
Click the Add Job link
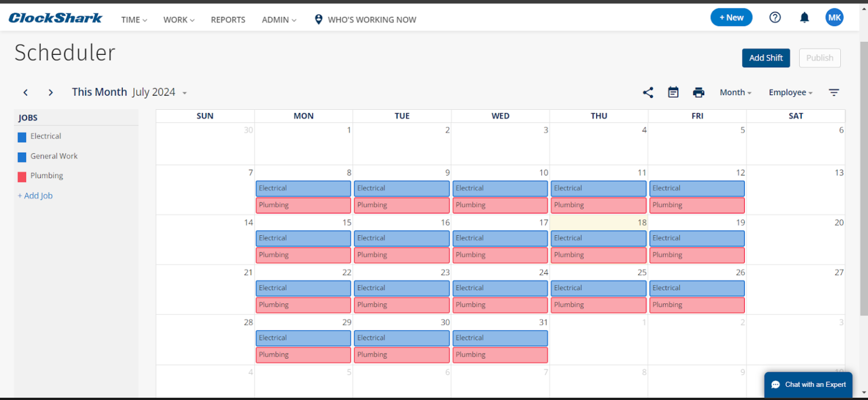tap(35, 195)
